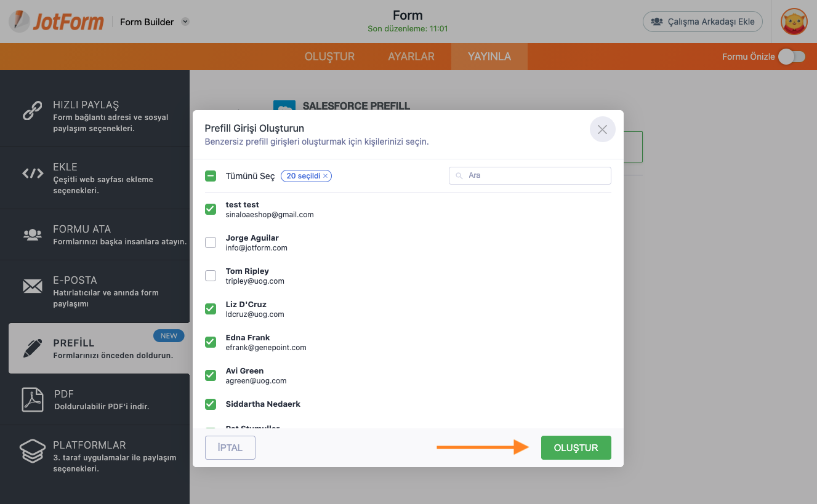817x504 pixels.
Task: Check the Tom Ripley contact
Action: (x=211, y=276)
